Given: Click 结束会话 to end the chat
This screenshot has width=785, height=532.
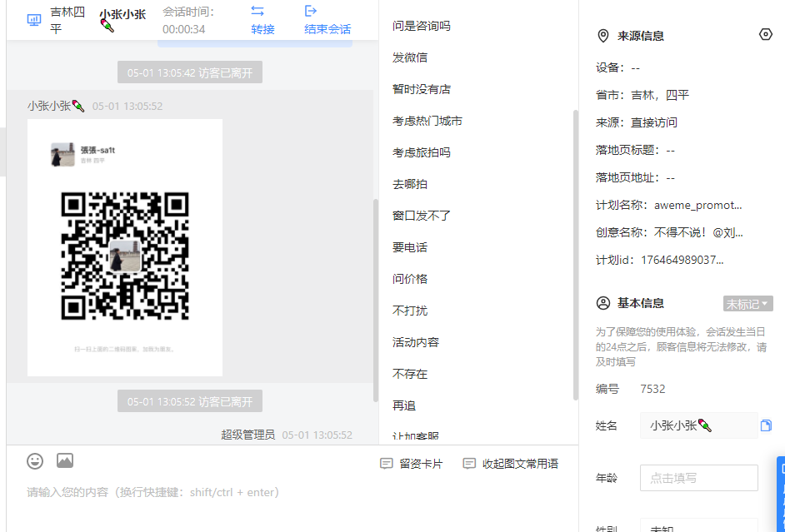Looking at the screenshot, I should point(328,29).
